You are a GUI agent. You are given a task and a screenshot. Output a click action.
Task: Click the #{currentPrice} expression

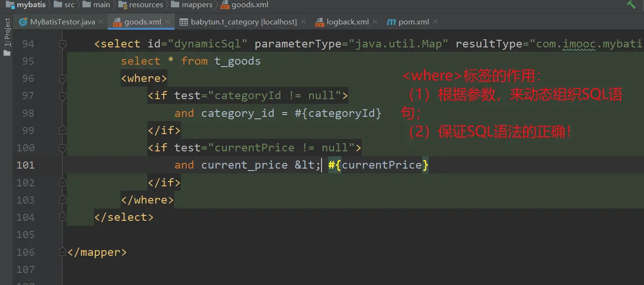[378, 165]
